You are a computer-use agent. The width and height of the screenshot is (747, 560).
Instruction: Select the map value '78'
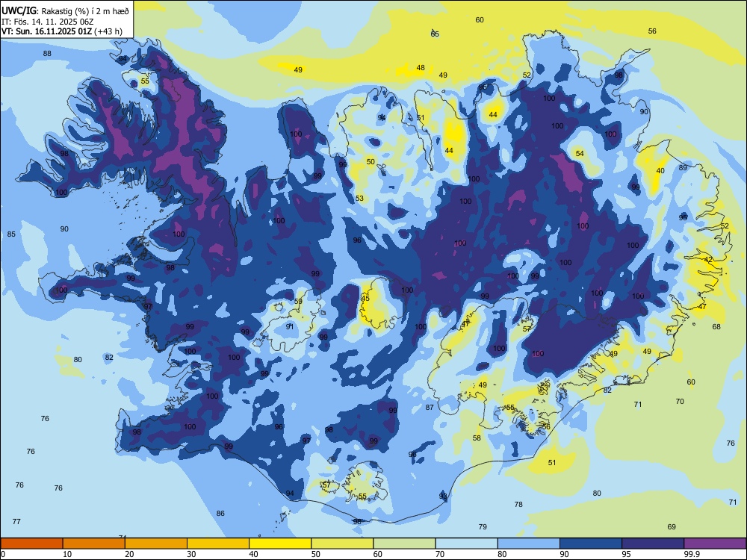pyautogui.click(x=519, y=504)
